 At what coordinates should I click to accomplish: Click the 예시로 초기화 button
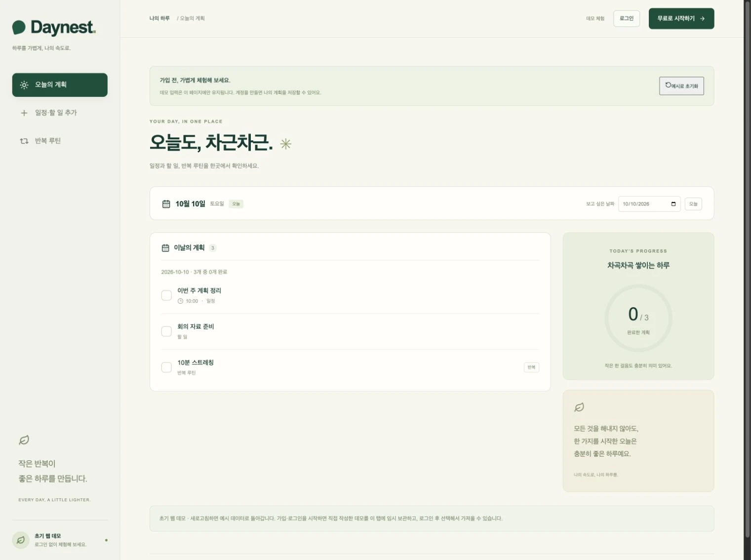[681, 86]
